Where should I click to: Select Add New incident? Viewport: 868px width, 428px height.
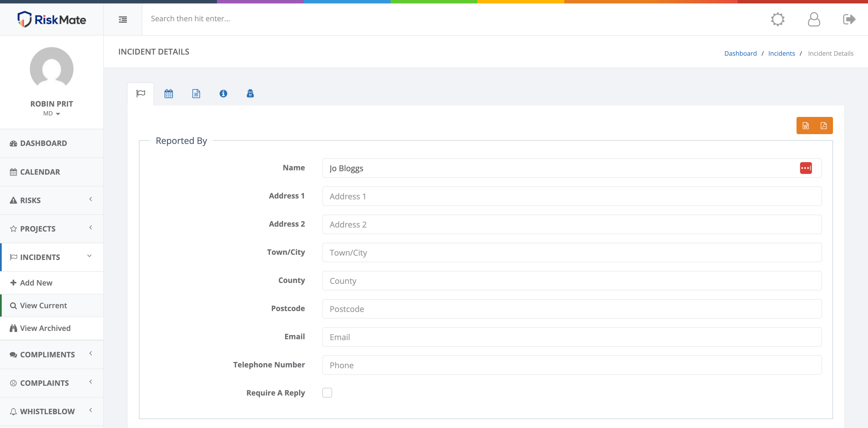pyautogui.click(x=52, y=283)
